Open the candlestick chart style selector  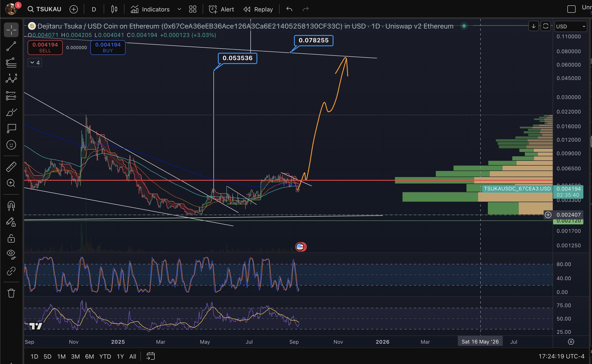[x=114, y=9]
